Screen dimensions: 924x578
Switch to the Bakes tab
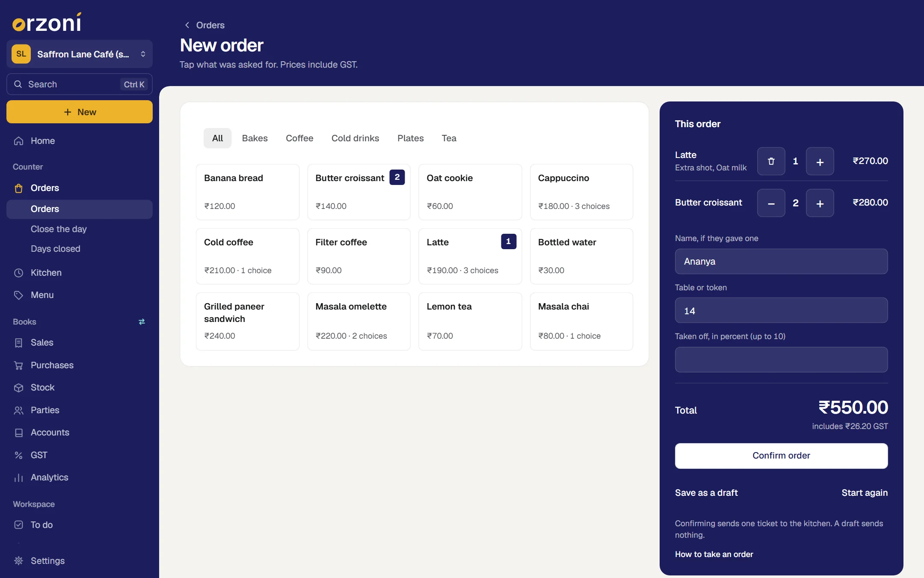point(255,138)
